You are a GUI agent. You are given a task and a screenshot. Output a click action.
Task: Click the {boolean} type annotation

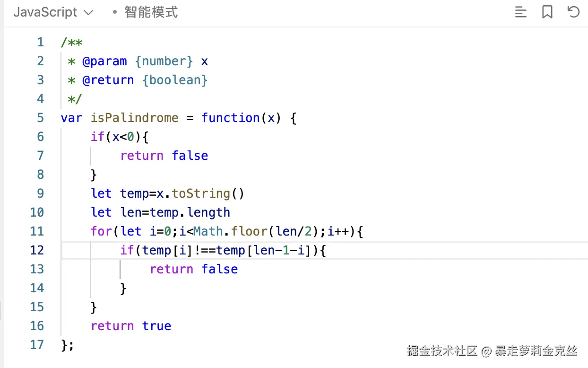[175, 80]
